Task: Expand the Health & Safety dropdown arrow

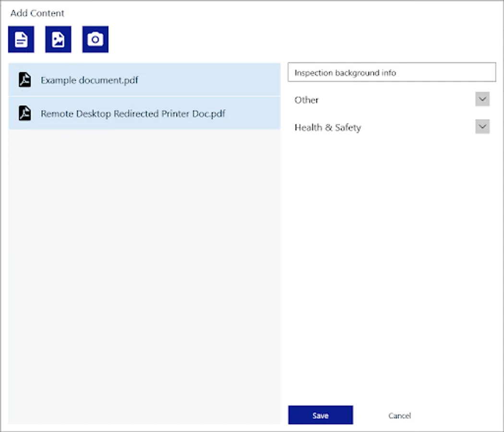Action: [482, 127]
